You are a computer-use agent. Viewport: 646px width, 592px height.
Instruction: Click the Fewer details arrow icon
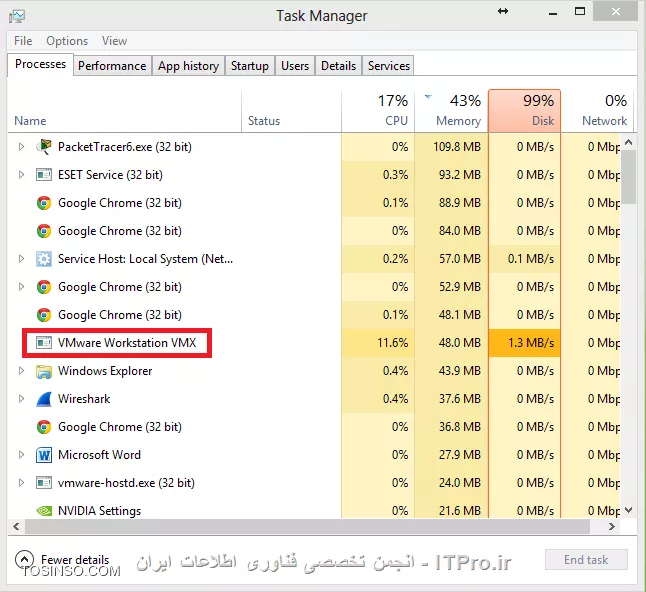(x=24, y=559)
